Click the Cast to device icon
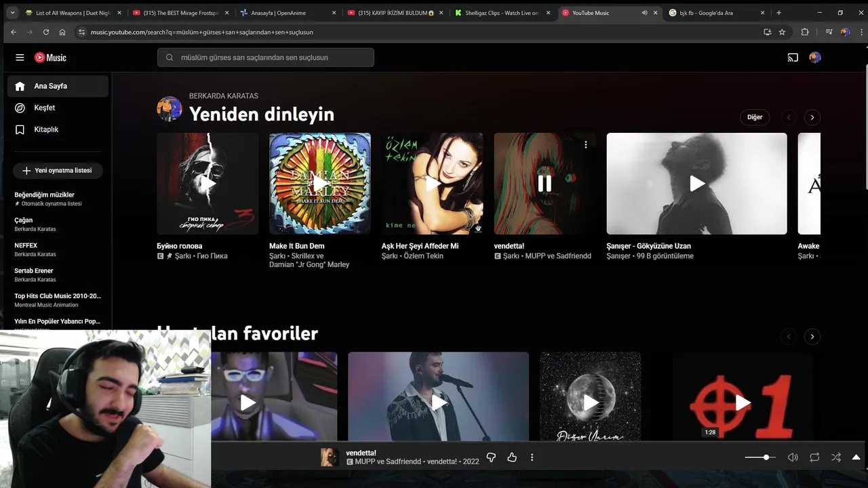 click(793, 58)
